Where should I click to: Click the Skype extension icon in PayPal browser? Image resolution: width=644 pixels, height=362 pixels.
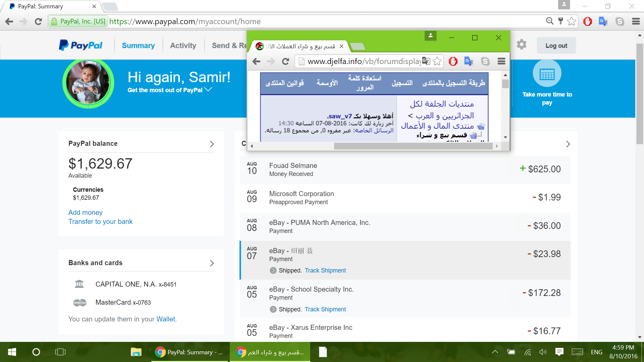pos(620,21)
